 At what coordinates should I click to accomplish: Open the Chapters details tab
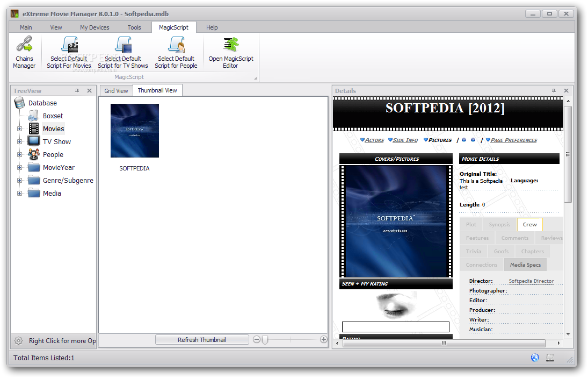pyautogui.click(x=533, y=252)
